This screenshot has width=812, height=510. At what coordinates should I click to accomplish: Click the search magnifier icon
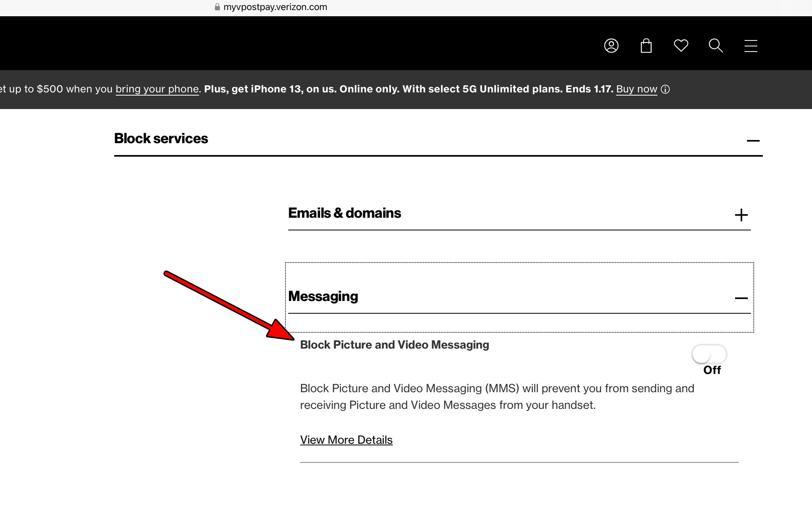(x=716, y=46)
